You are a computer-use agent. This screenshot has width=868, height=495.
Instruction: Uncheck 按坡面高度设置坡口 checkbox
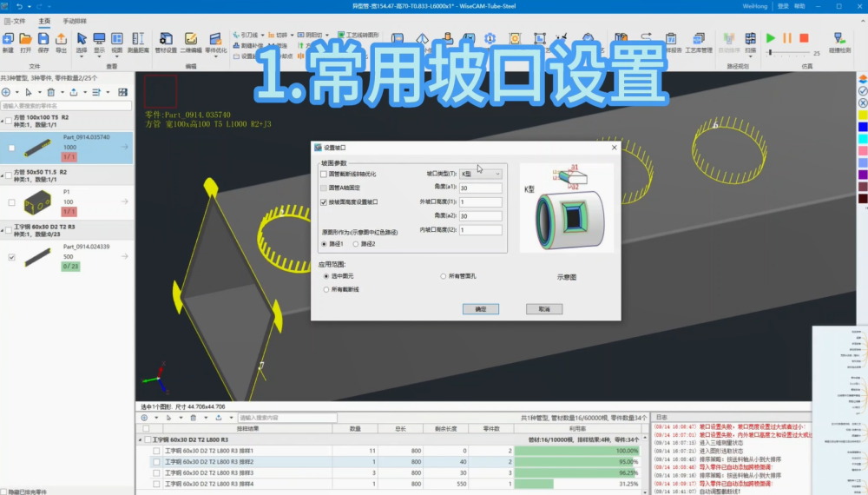[324, 201]
